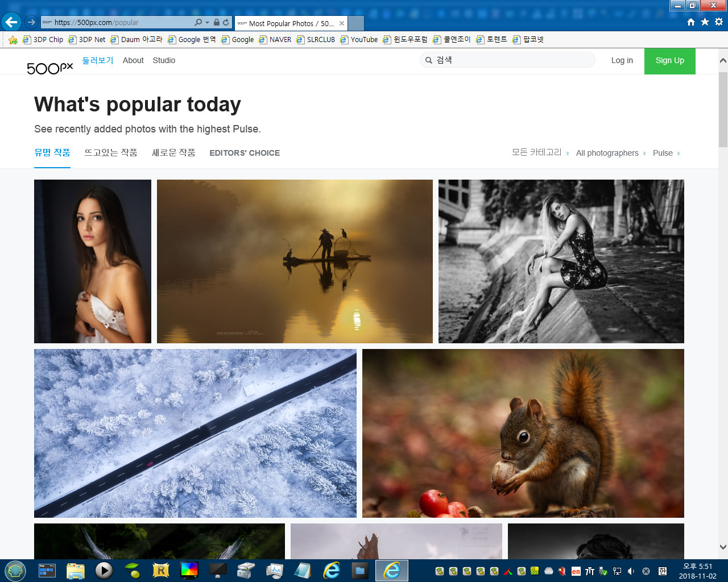The width and height of the screenshot is (728, 582).
Task: Click the red en language tray icon
Action: (576, 571)
